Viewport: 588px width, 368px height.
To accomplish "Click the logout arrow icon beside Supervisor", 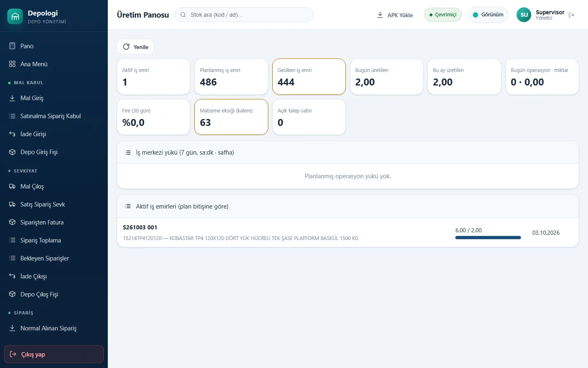I will click(571, 15).
